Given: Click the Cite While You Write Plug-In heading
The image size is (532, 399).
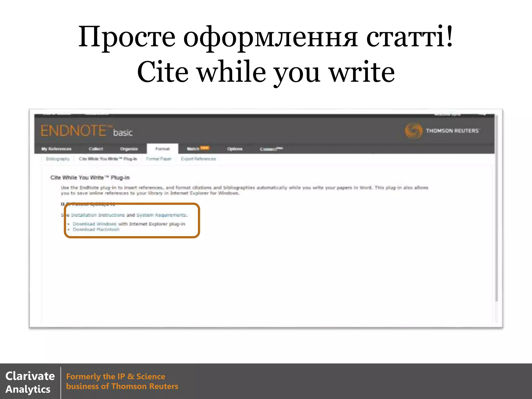Looking at the screenshot, I should click(90, 178).
